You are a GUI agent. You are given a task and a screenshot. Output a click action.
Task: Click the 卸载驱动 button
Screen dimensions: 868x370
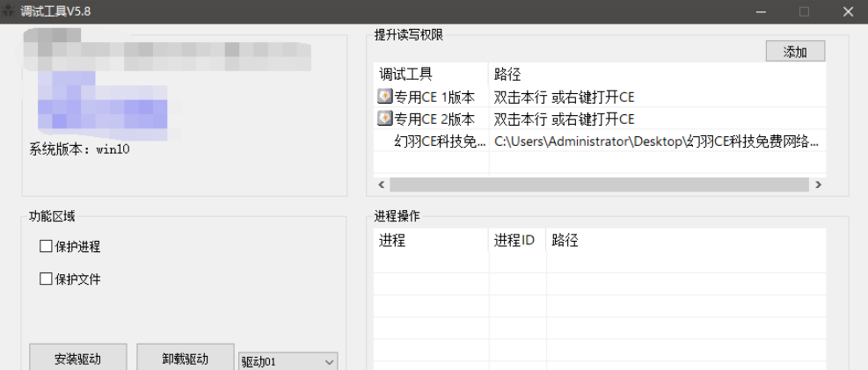(x=186, y=359)
